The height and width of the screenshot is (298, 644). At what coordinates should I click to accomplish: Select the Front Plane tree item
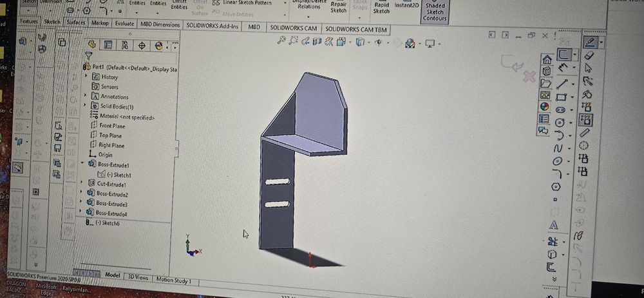(107, 126)
